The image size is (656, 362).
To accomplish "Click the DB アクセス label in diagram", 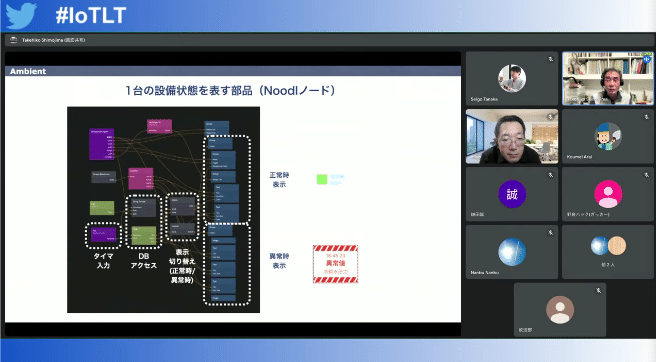I will pyautogui.click(x=144, y=261).
